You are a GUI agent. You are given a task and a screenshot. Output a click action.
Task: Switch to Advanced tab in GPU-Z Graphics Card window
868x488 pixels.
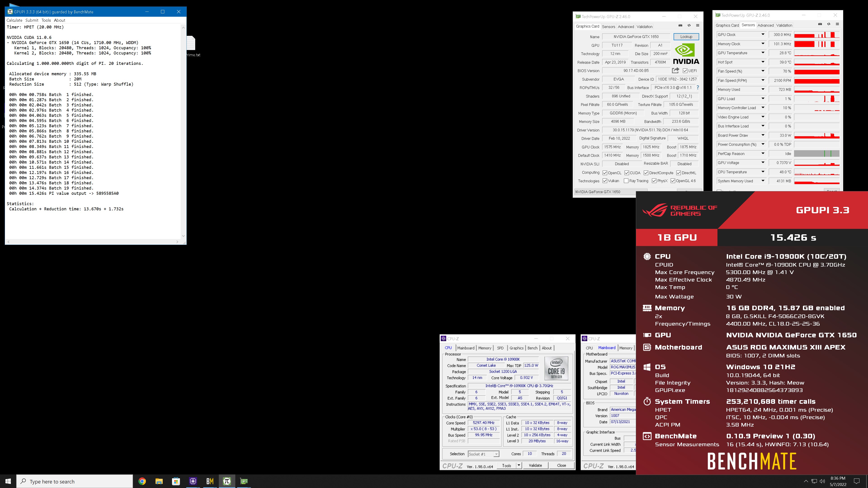pos(626,27)
